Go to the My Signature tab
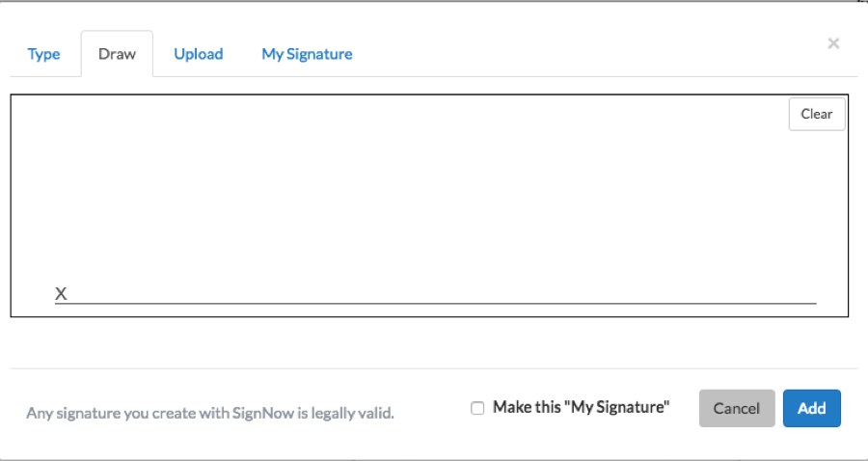Screen dimensions: 868x461 click(x=307, y=54)
